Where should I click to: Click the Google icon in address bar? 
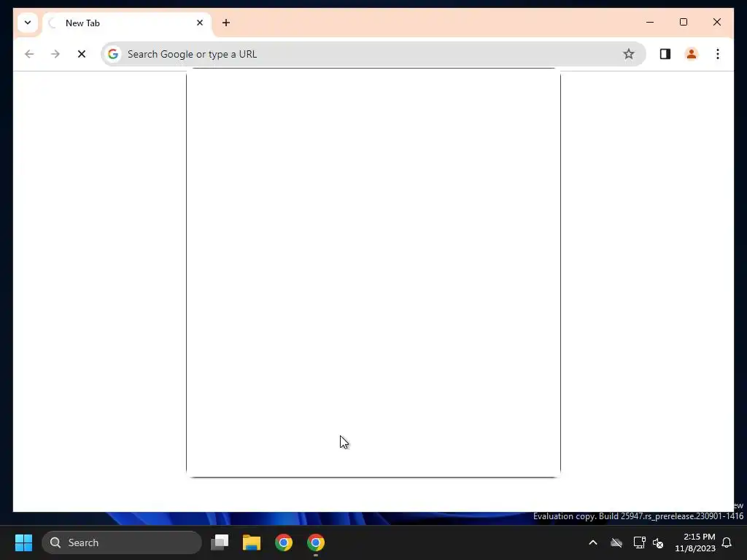coord(113,54)
